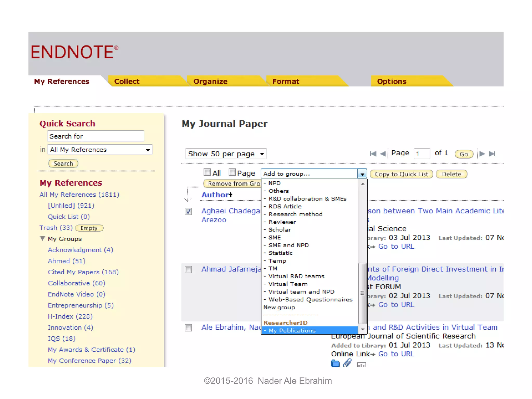Check the All references checkbox
The image size is (532, 399).
207,172
